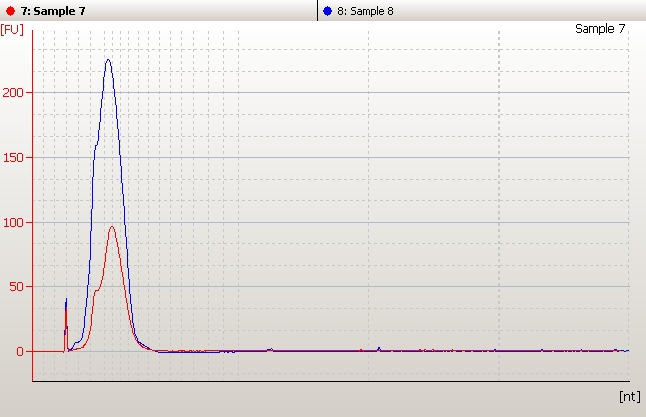The width and height of the screenshot is (646, 417).
Task: Click the red dot beside Sample 7
Action: coord(11,11)
